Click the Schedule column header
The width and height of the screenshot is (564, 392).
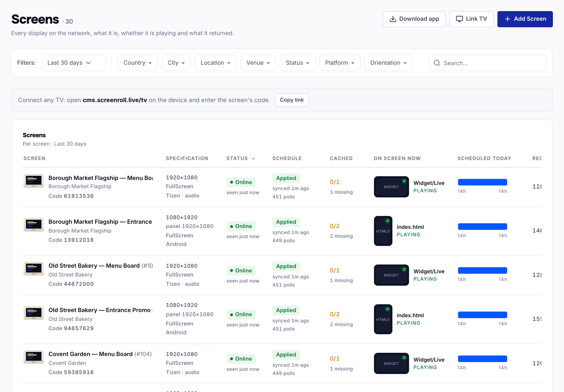[287, 158]
